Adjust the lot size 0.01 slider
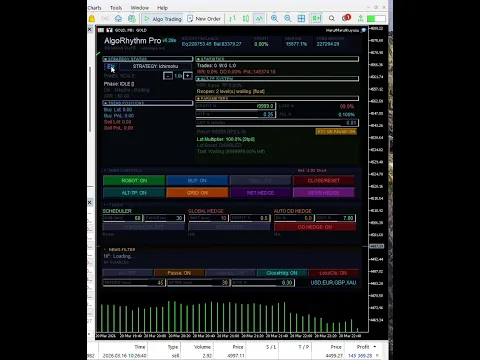 point(277,123)
